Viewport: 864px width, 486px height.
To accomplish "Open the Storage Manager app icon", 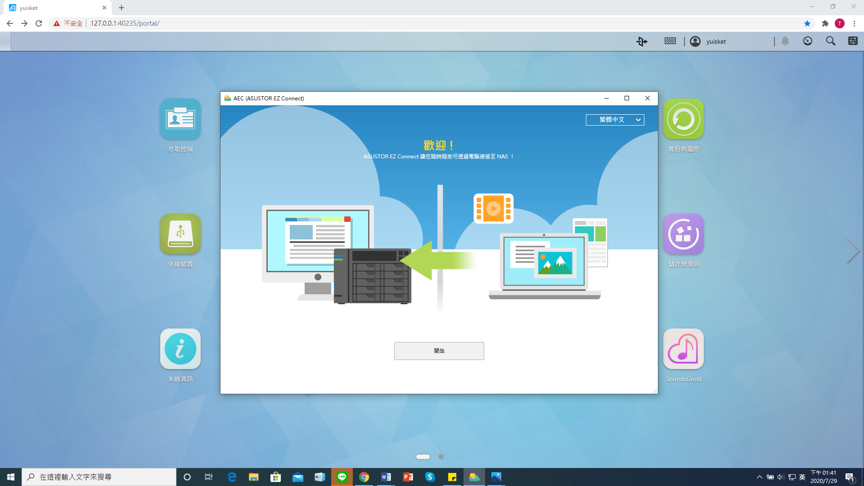I will tap(683, 234).
